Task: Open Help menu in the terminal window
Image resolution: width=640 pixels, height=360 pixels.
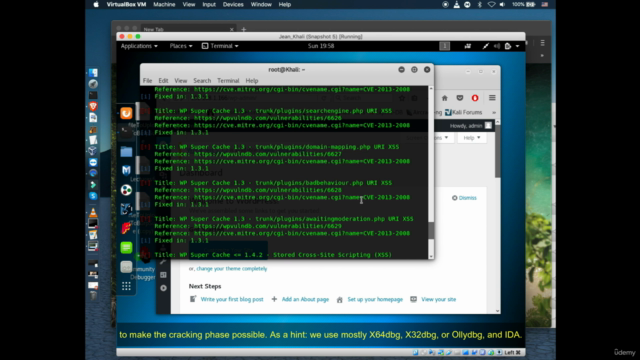Action: [x=251, y=81]
